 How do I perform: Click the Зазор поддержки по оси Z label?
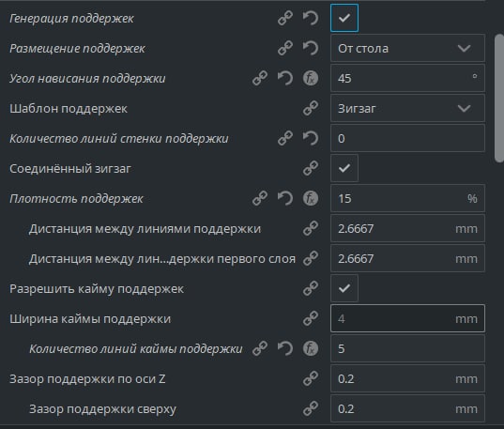coord(87,379)
